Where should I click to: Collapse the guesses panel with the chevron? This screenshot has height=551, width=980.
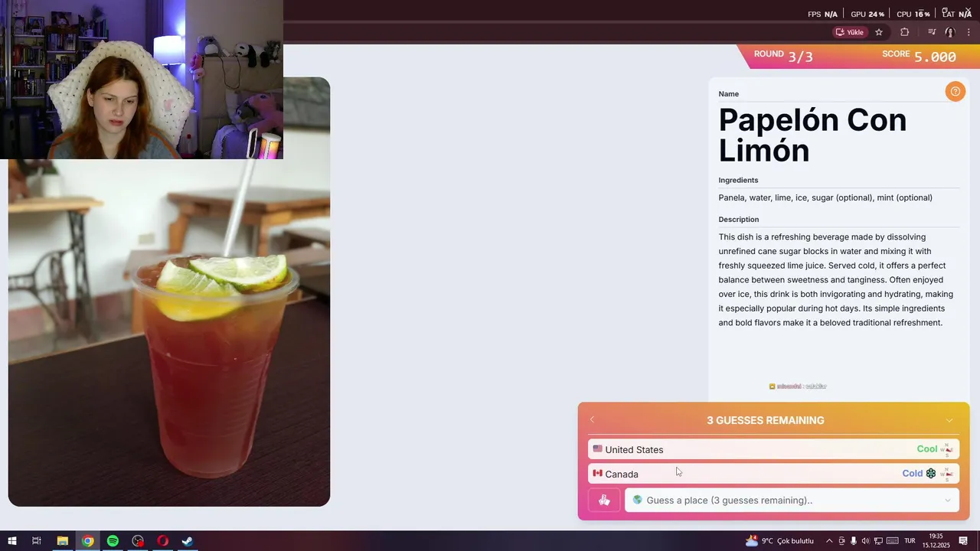click(x=949, y=420)
